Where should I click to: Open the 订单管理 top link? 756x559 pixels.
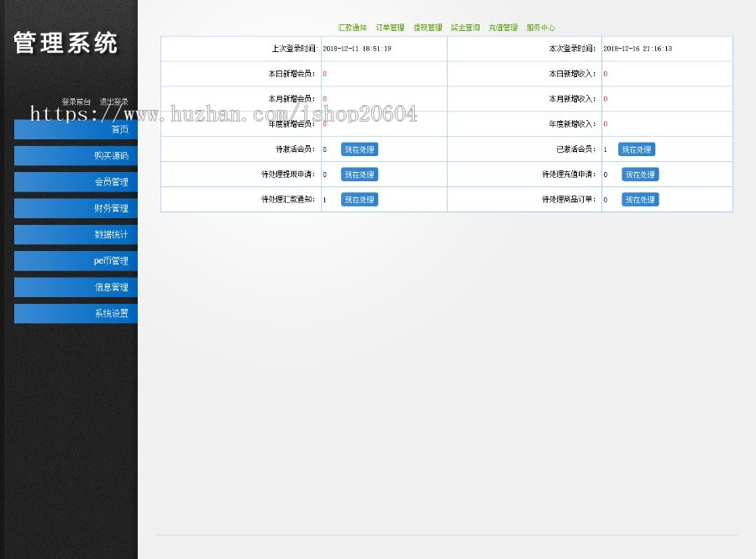(390, 28)
